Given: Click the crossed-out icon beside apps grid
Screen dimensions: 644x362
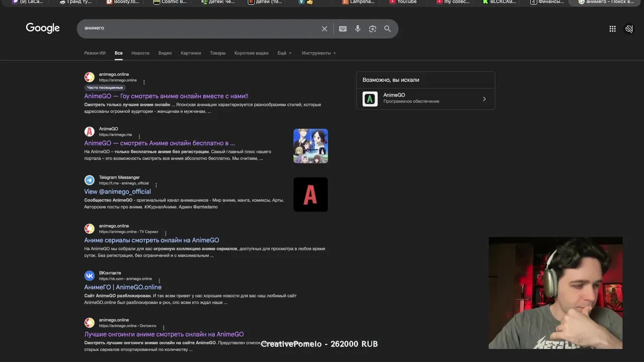Looking at the screenshot, I should (629, 29).
